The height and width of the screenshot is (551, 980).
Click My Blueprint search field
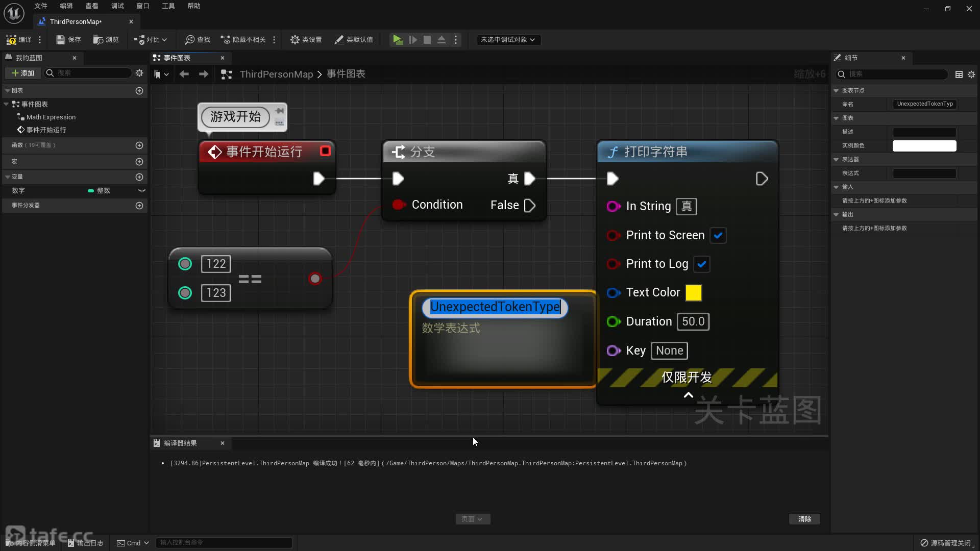[x=88, y=73]
